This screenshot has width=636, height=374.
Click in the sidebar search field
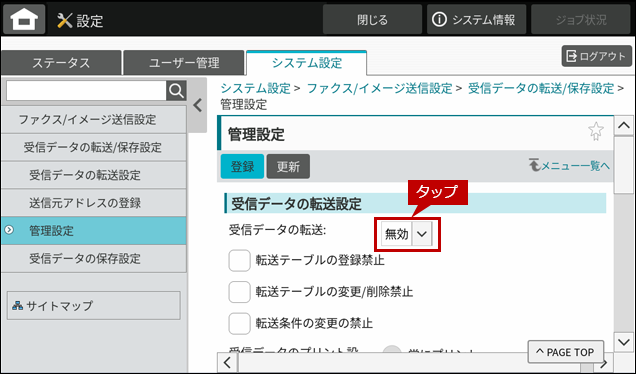coord(86,90)
